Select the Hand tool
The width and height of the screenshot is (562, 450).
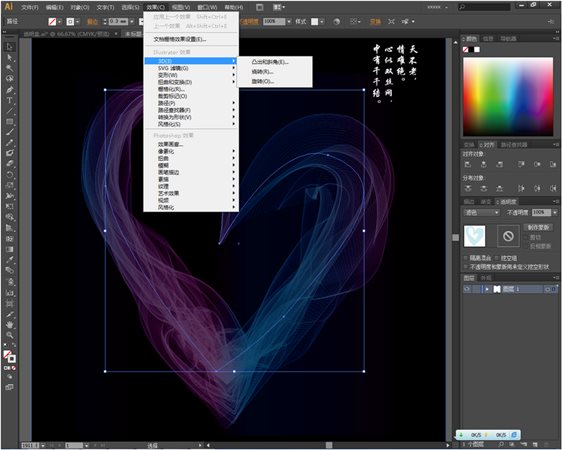coord(9,325)
